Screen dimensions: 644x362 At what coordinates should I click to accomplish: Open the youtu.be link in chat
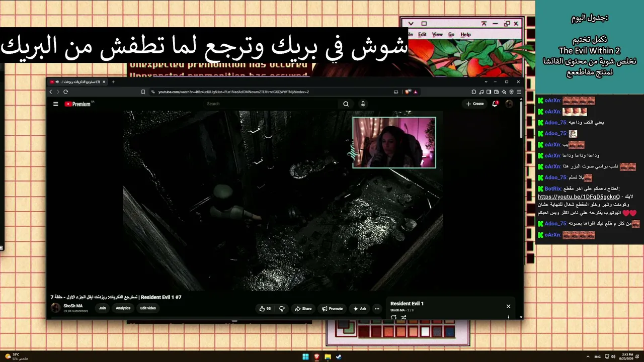click(x=579, y=197)
